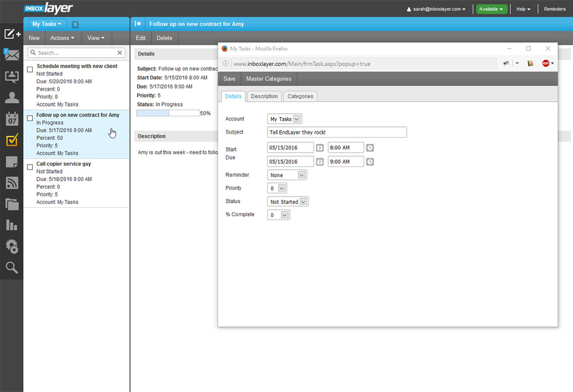The height and width of the screenshot is (392, 573).
Task: Switch to the Categories tab
Action: 300,96
